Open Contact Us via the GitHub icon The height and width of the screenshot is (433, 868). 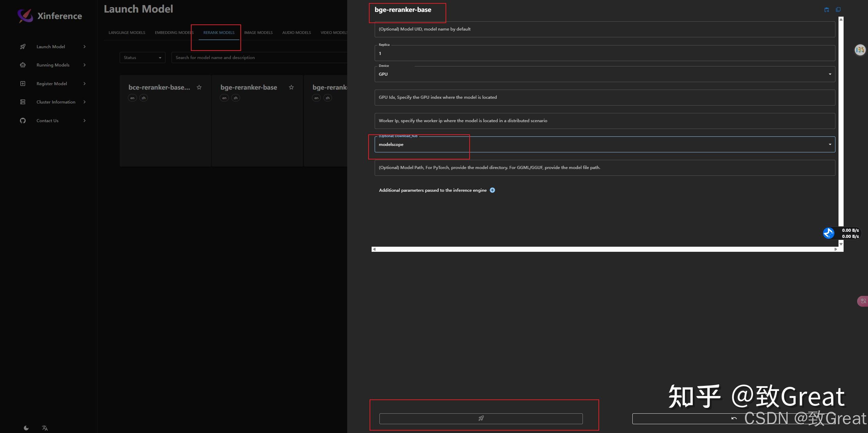(22, 120)
